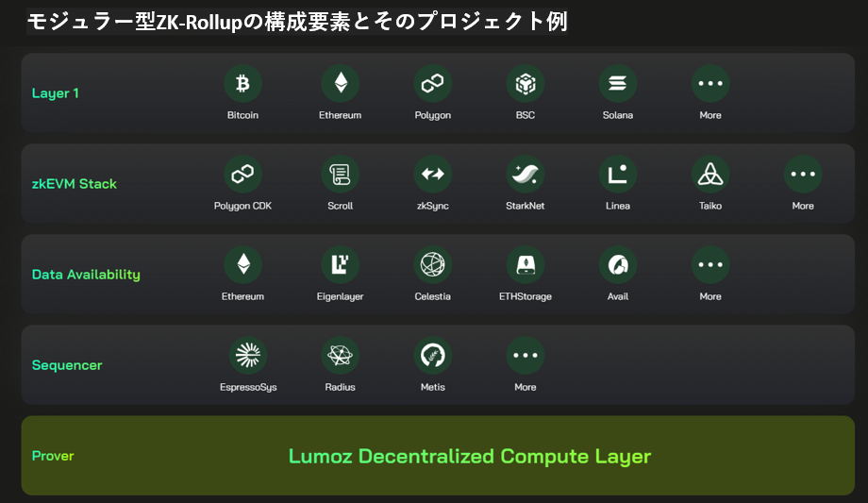Click the 'EspressoSys' caption text
868x503 pixels.
(x=248, y=387)
